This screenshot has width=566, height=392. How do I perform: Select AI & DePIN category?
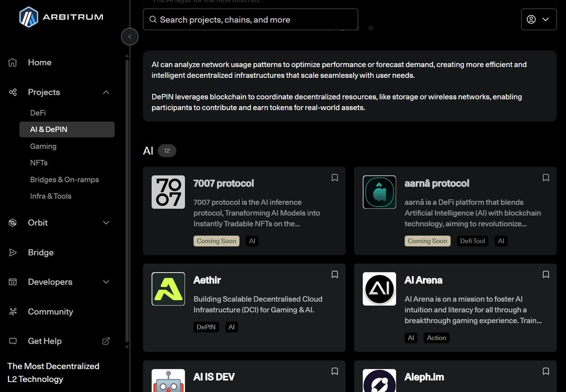[x=67, y=129]
